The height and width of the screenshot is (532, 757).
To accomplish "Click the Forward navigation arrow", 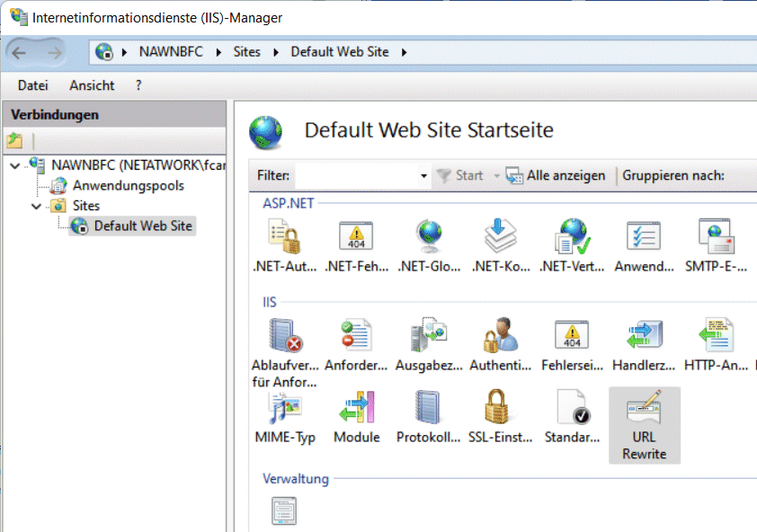I will (54, 53).
